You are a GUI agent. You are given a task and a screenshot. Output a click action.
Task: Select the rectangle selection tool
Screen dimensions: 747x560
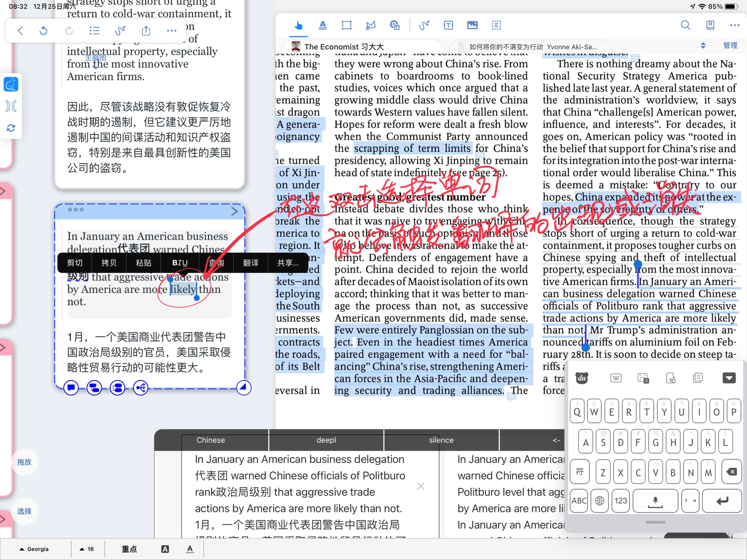(346, 26)
